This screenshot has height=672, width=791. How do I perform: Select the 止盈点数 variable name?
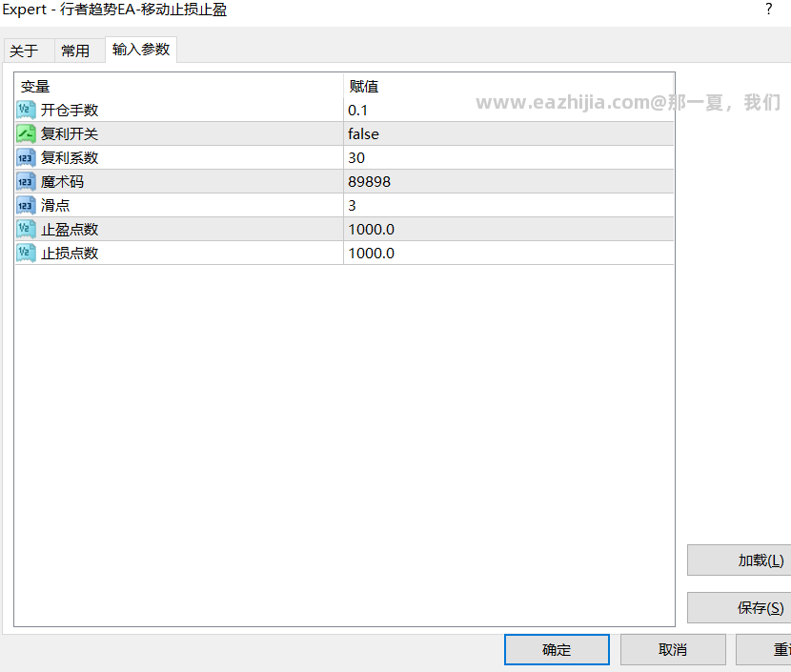click(70, 230)
